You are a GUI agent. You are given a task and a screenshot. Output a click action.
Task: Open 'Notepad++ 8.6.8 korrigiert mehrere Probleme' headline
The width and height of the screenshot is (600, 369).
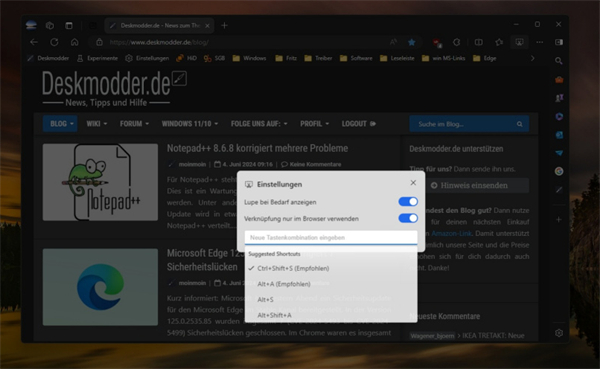[x=257, y=148]
